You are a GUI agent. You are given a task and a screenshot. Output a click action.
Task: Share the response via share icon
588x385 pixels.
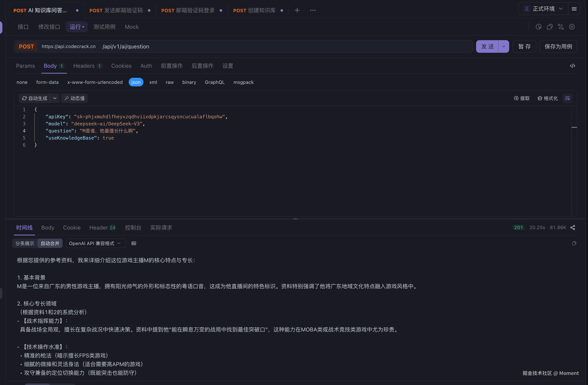(x=573, y=228)
